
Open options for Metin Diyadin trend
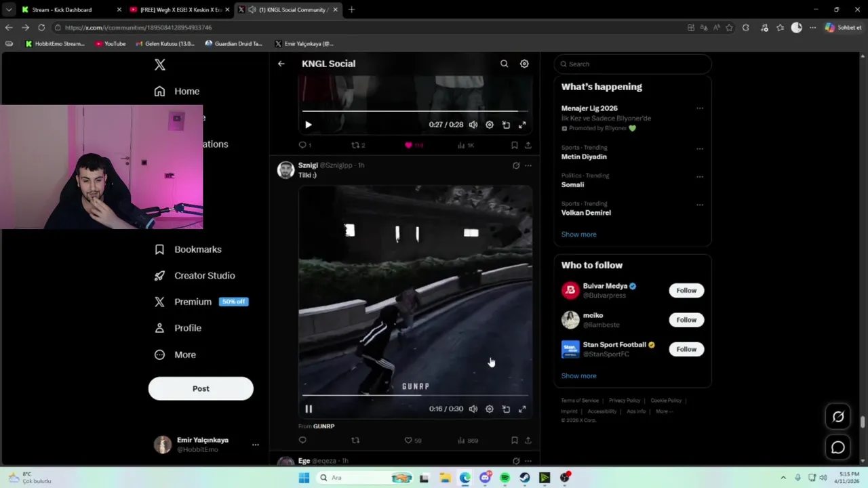tap(700, 148)
